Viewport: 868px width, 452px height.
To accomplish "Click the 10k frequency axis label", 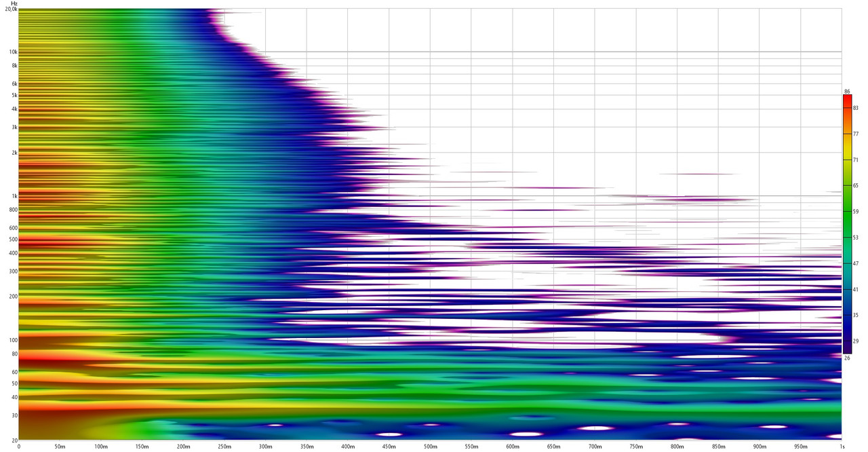I will coord(13,52).
